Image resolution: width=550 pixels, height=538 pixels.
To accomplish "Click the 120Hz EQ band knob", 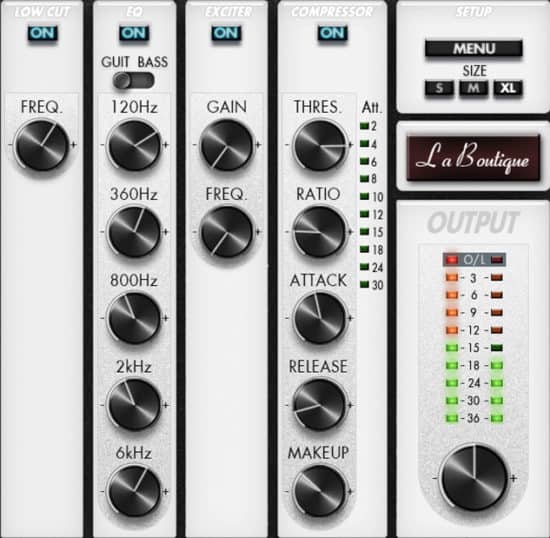I will tap(134, 146).
